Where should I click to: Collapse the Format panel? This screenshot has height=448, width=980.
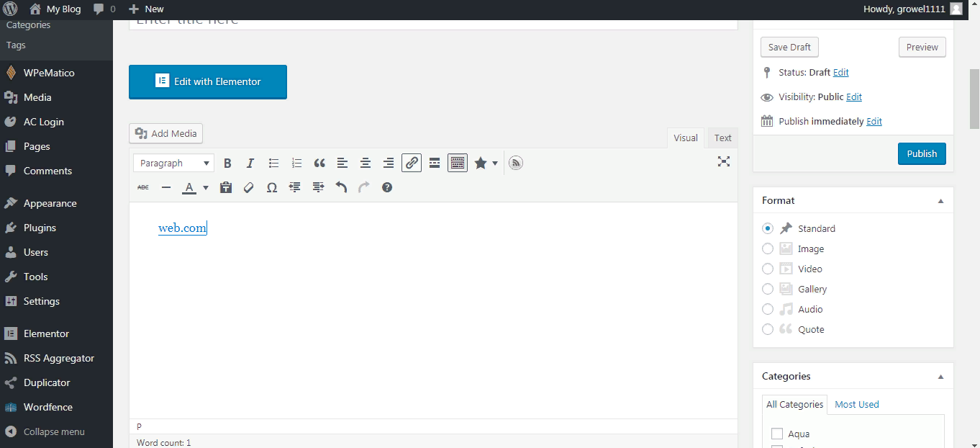(940, 201)
